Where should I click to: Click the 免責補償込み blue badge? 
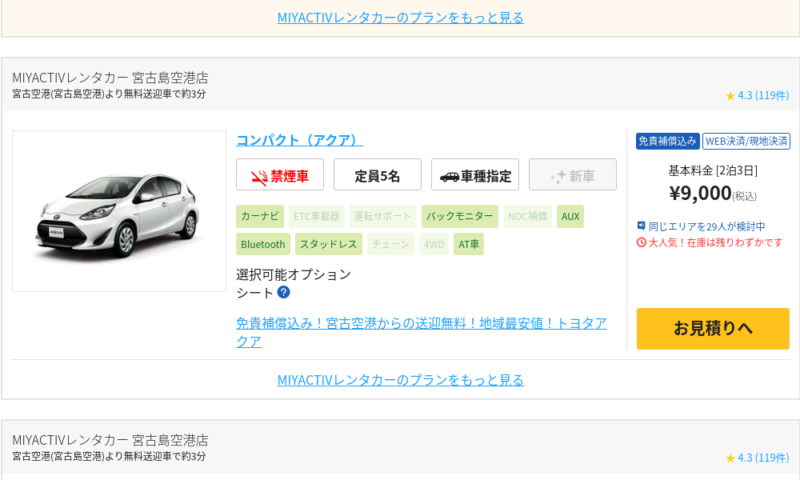(x=667, y=141)
